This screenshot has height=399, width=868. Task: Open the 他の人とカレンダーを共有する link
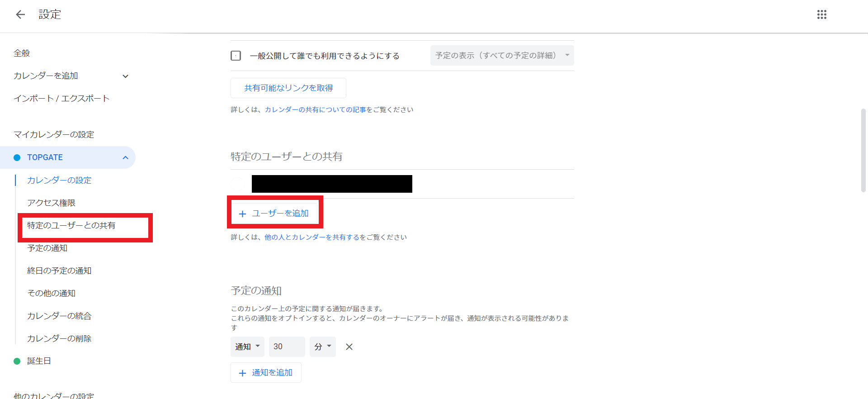click(x=312, y=237)
